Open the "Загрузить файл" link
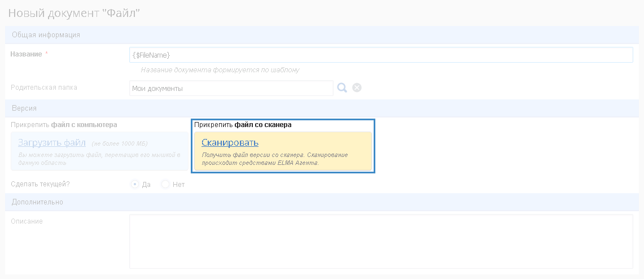The width and height of the screenshot is (644, 279). pos(52,142)
